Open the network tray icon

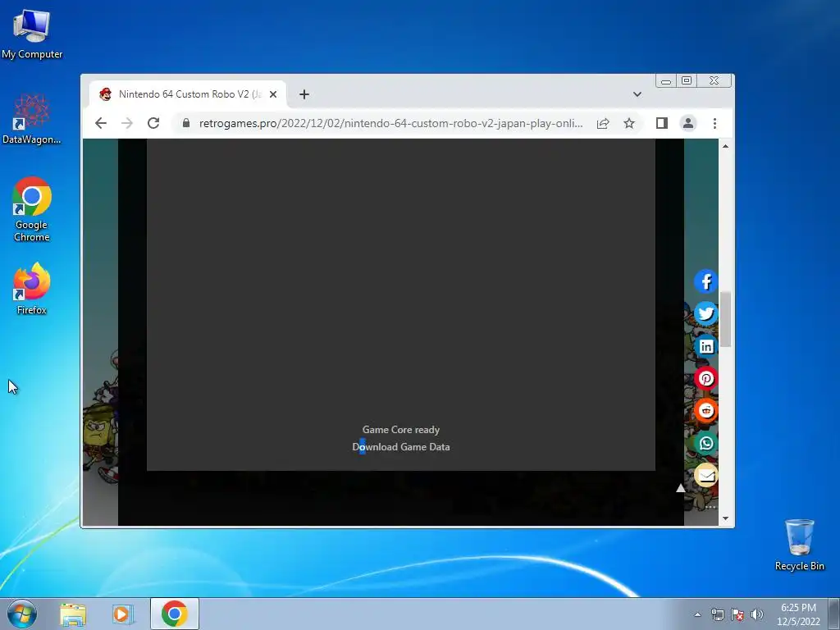pos(717,614)
